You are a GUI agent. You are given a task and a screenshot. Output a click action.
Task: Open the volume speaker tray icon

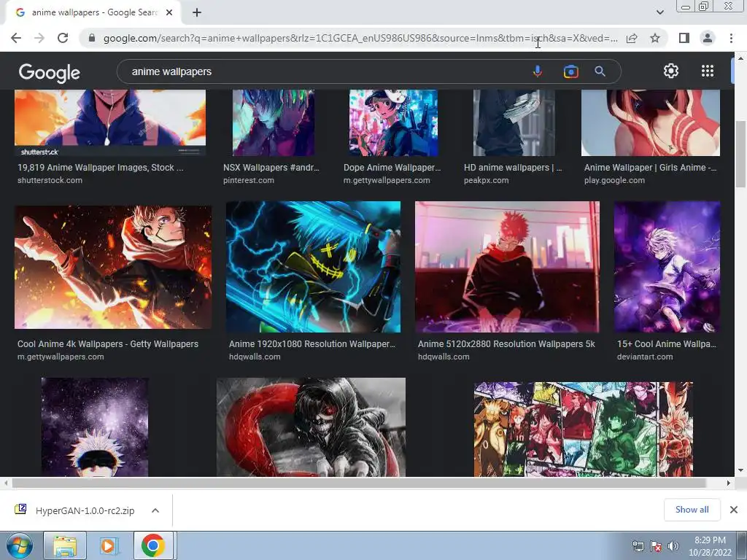673,547
